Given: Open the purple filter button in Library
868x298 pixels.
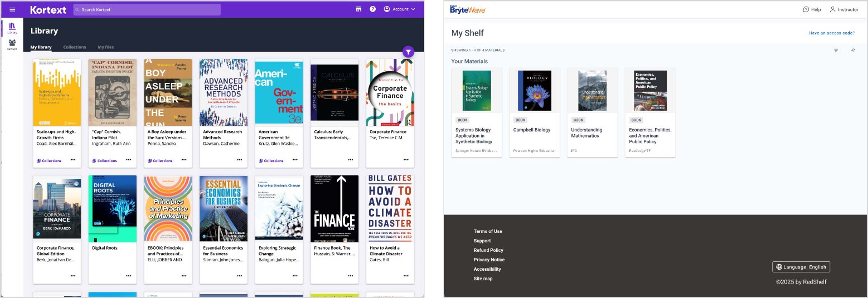Looking at the screenshot, I should pos(408,52).
